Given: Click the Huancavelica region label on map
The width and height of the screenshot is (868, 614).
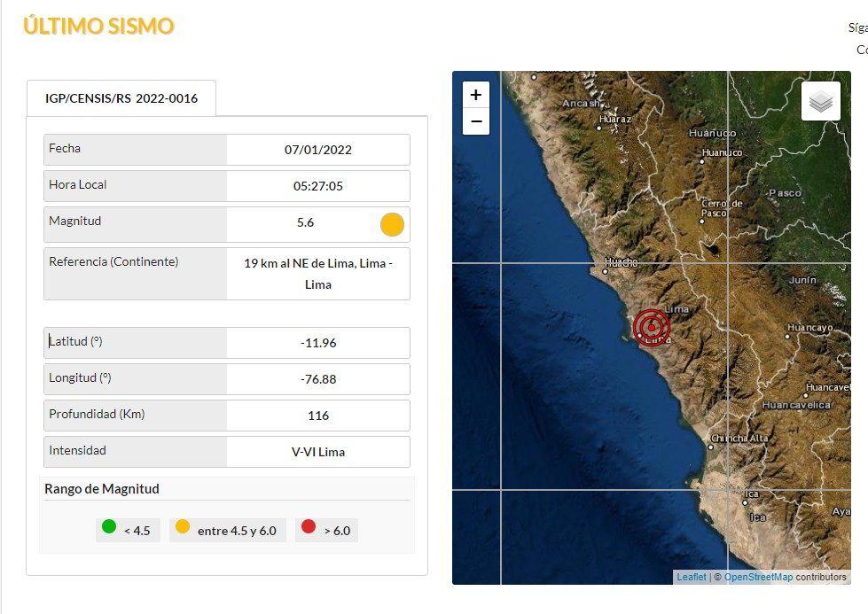Looking at the screenshot, I should [x=796, y=405].
